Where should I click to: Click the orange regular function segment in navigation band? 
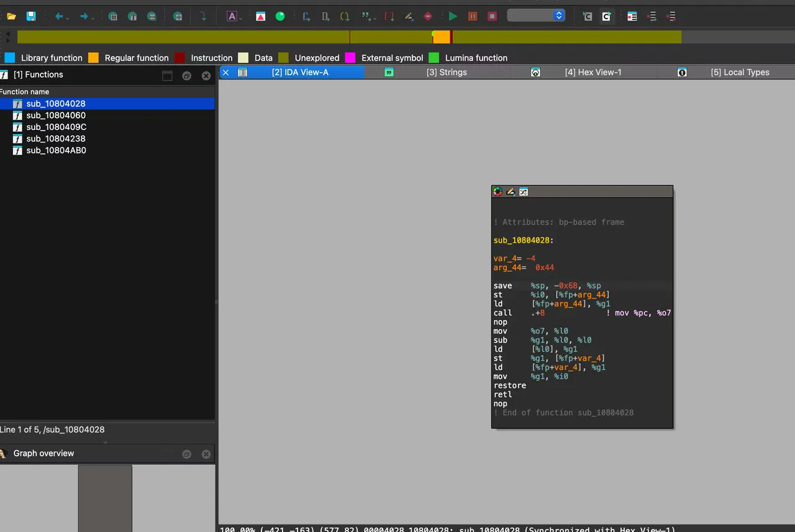click(441, 37)
